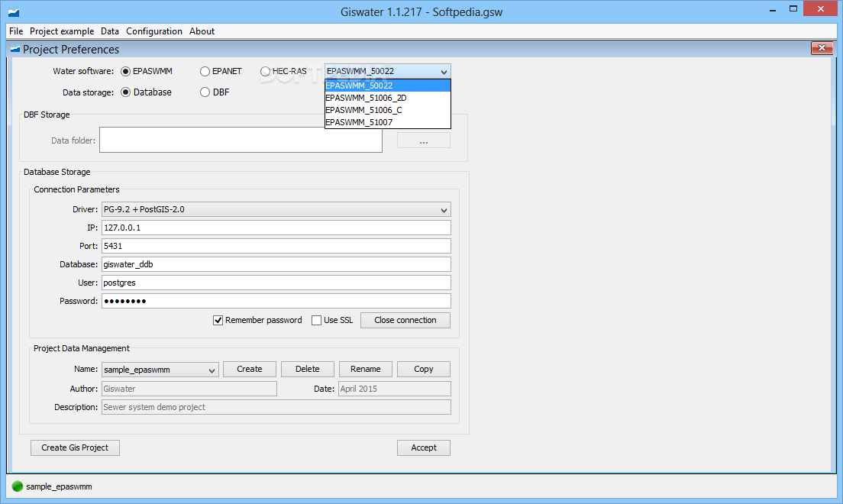Enable the Use SSL checkbox

pos(317,320)
